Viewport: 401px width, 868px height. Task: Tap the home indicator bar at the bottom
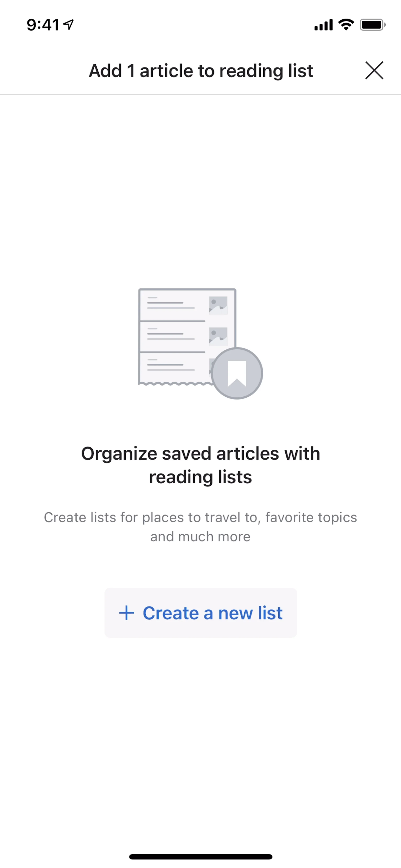pyautogui.click(x=201, y=857)
